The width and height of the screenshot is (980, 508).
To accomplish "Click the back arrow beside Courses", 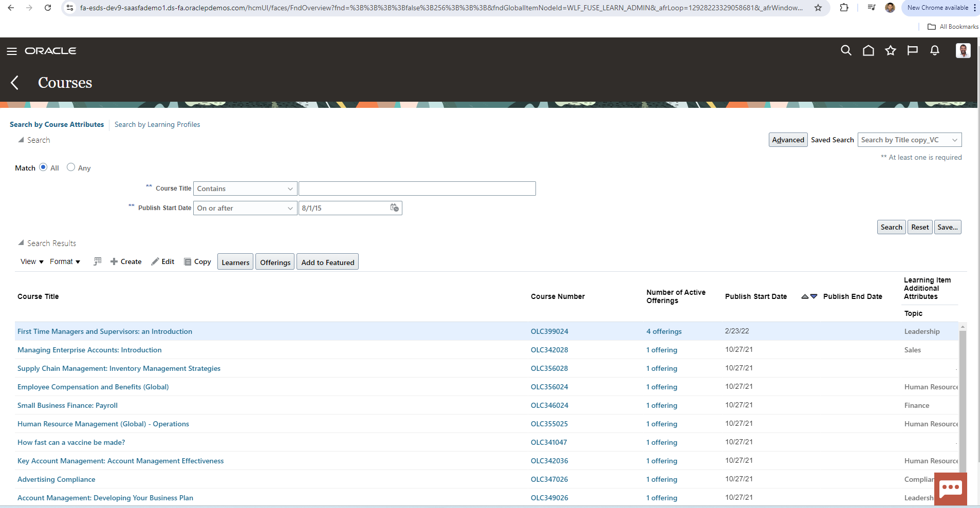I will tap(15, 82).
